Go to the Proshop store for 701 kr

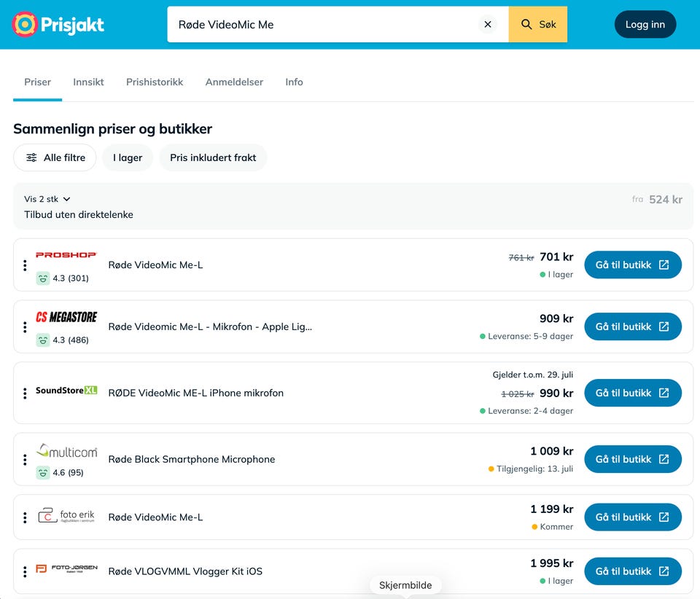tap(633, 265)
